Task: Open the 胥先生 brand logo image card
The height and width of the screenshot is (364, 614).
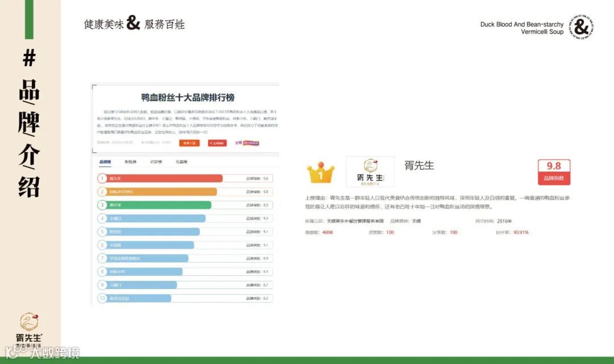Action: tap(370, 171)
